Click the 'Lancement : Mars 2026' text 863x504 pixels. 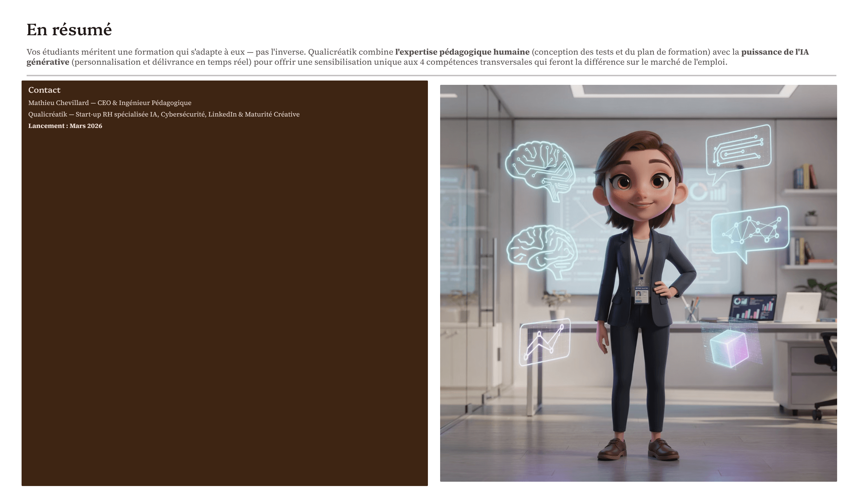65,126
